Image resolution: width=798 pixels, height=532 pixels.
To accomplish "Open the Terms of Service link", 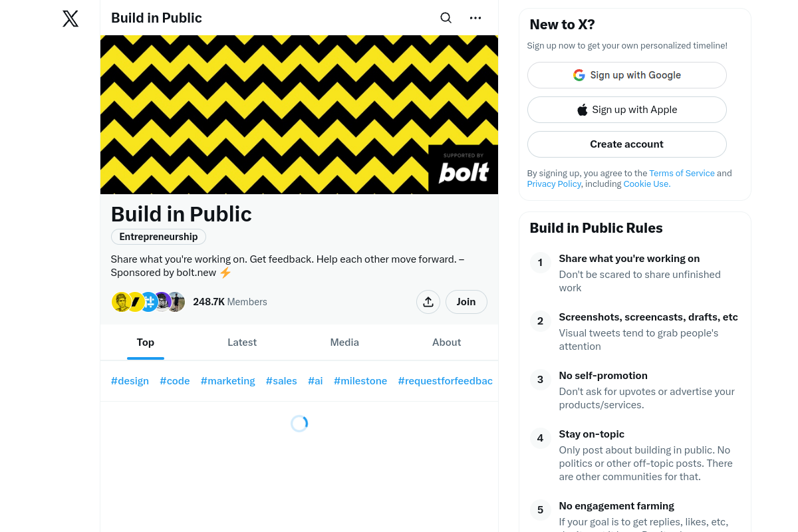I will pos(681,173).
